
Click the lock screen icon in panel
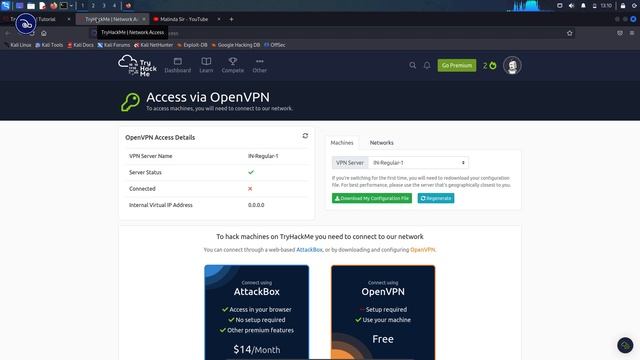623,6
